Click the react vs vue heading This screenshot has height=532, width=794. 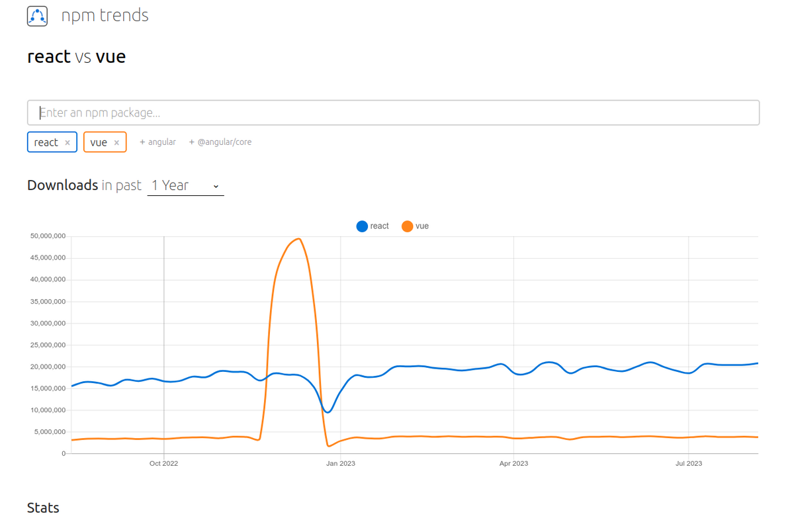coord(76,57)
